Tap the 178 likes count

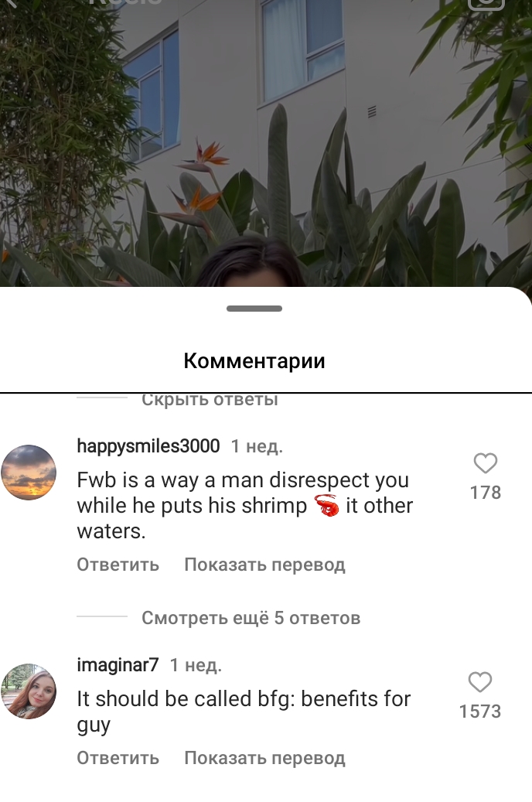(486, 493)
